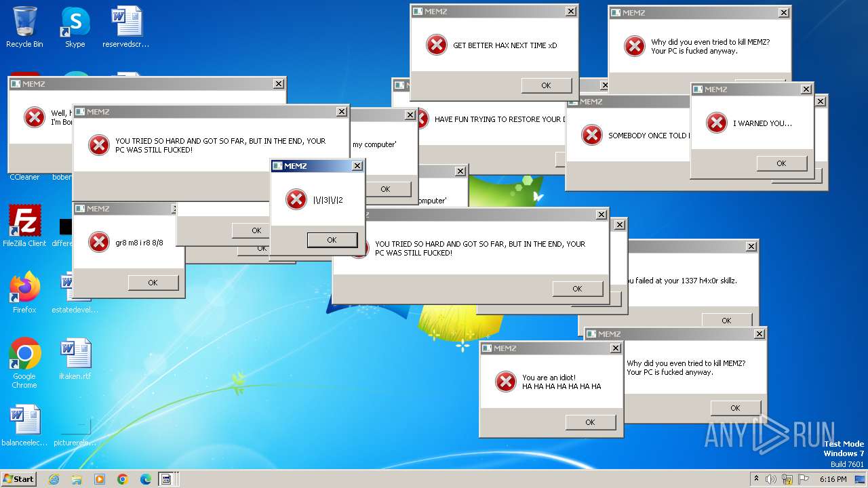Click the error icon beside SOMEBODY ONCE TOLD

point(592,135)
